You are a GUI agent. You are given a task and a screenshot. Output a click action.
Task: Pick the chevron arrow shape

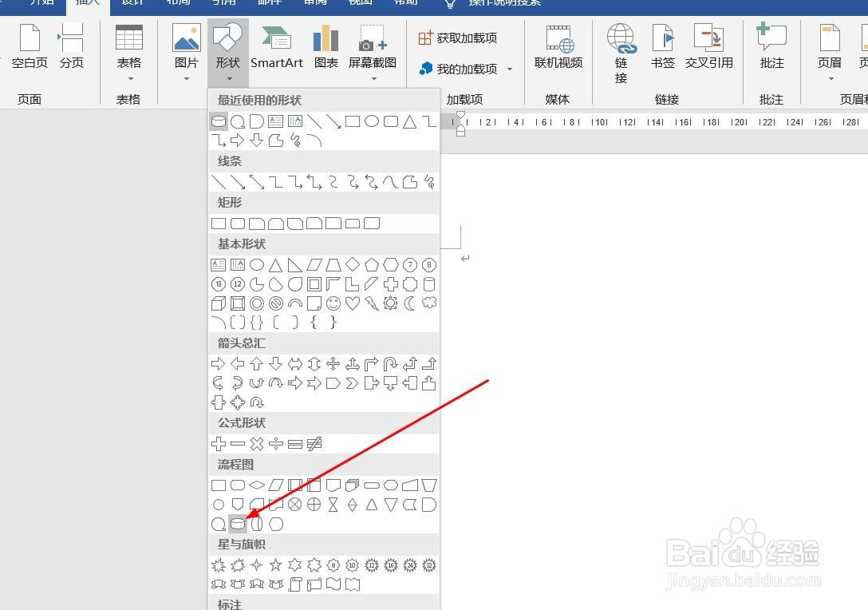click(353, 383)
